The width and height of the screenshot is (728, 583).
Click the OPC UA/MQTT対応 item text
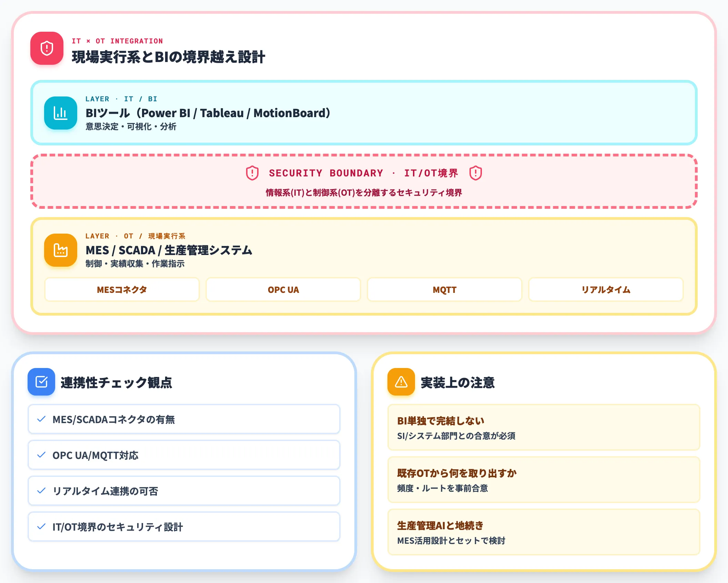[x=95, y=455]
